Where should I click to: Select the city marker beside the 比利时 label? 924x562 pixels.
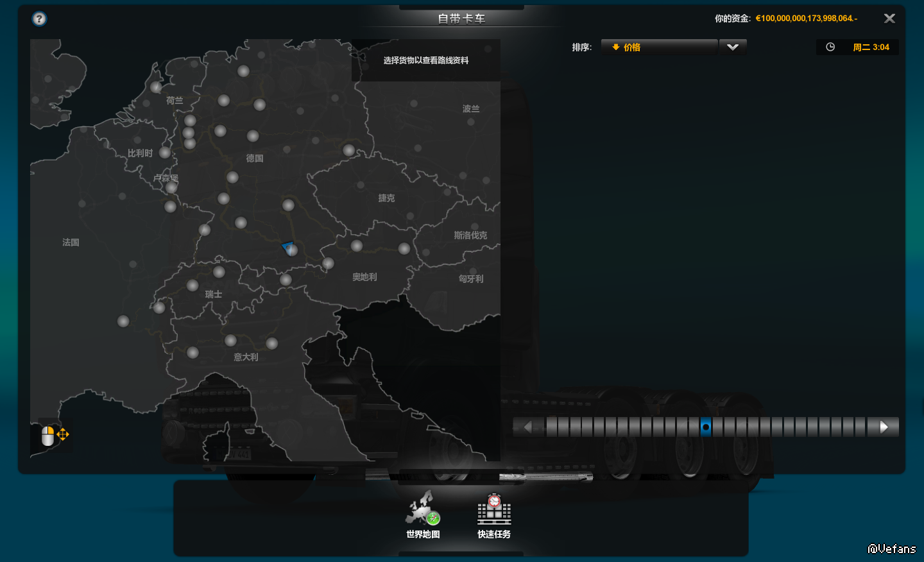coord(165,153)
